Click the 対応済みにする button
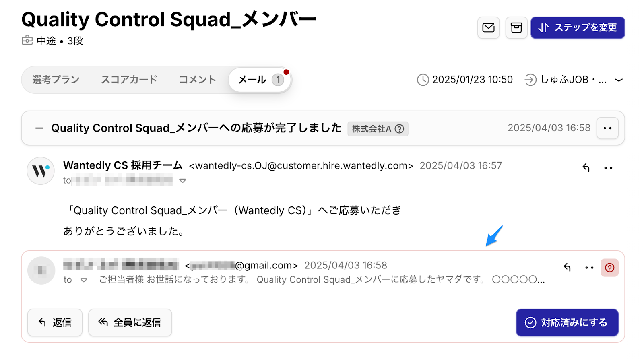Viewport: 644px width, 359px height. tap(567, 322)
